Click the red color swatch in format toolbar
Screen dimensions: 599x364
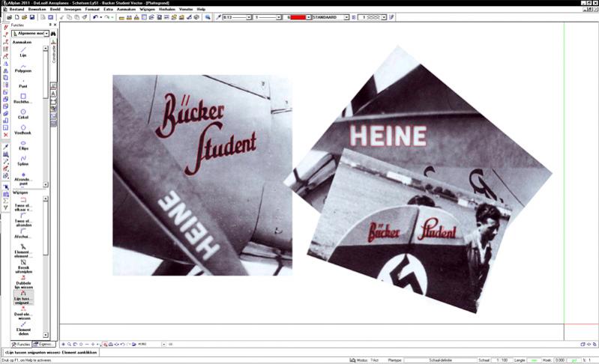[x=298, y=17]
